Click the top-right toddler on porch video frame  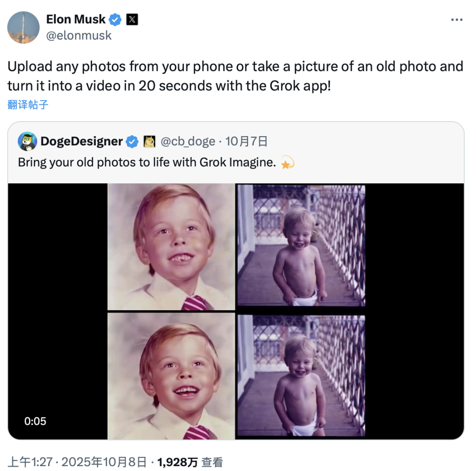coord(301,245)
